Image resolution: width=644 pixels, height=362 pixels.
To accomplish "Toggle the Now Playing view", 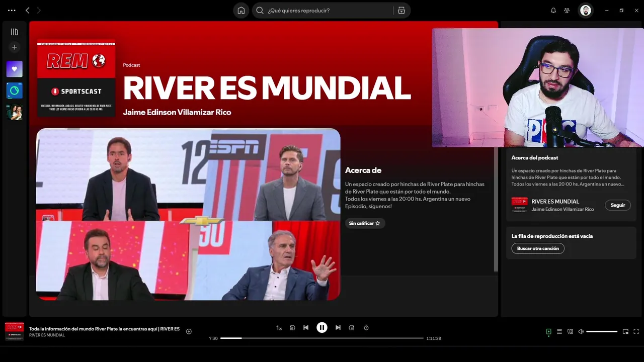I will coord(549,332).
